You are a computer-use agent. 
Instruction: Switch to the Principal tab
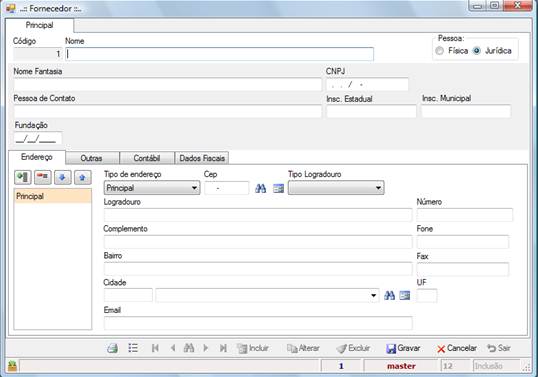pyautogui.click(x=39, y=25)
